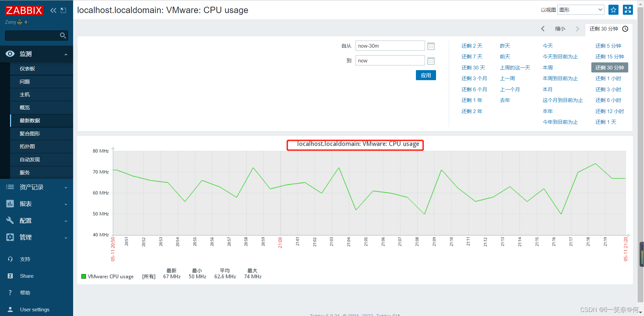Open 服务 in the sidebar
This screenshot has width=644, height=316.
point(42,172)
